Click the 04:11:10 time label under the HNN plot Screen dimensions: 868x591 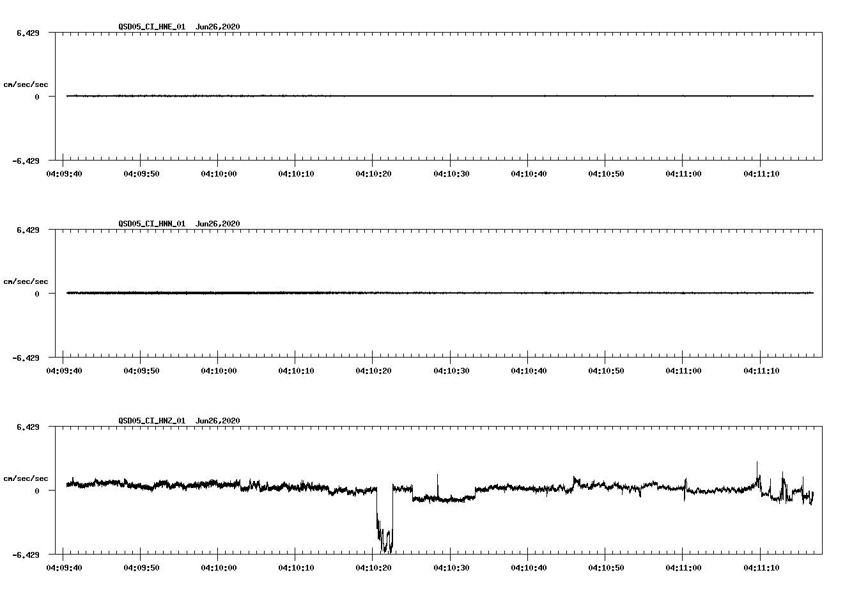pos(760,371)
